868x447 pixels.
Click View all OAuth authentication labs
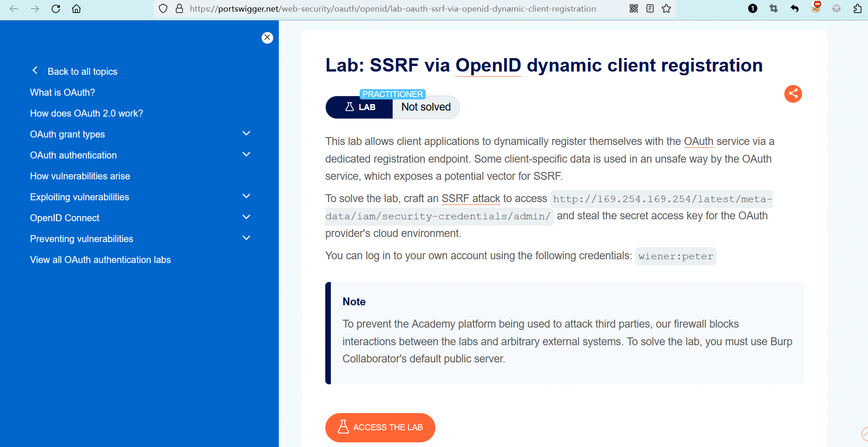coord(100,260)
